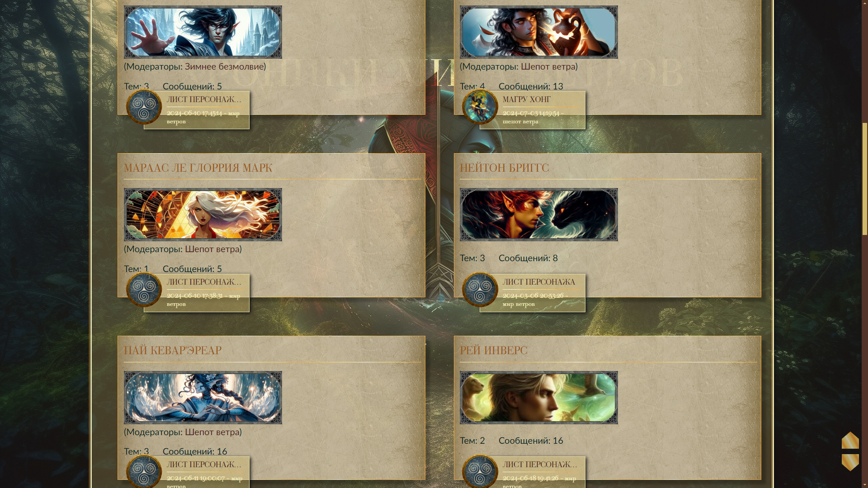Click triskelion avatar beside Нейтон Бриггс last post
Image resolution: width=868 pixels, height=488 pixels.
click(480, 289)
